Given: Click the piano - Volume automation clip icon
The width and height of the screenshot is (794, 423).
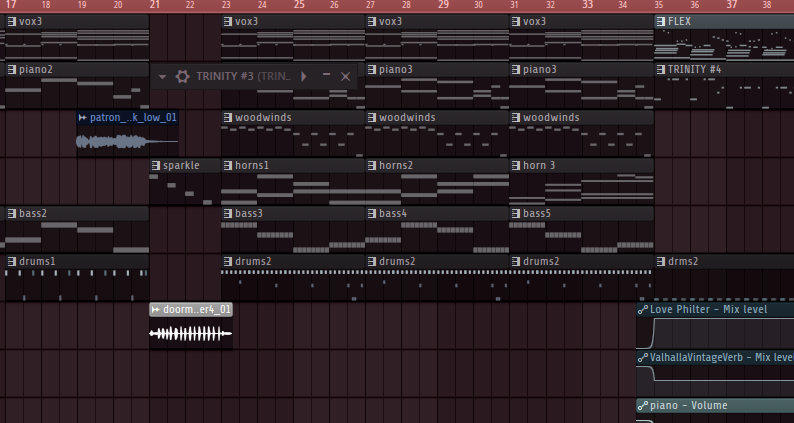Looking at the screenshot, I should pos(643,406).
